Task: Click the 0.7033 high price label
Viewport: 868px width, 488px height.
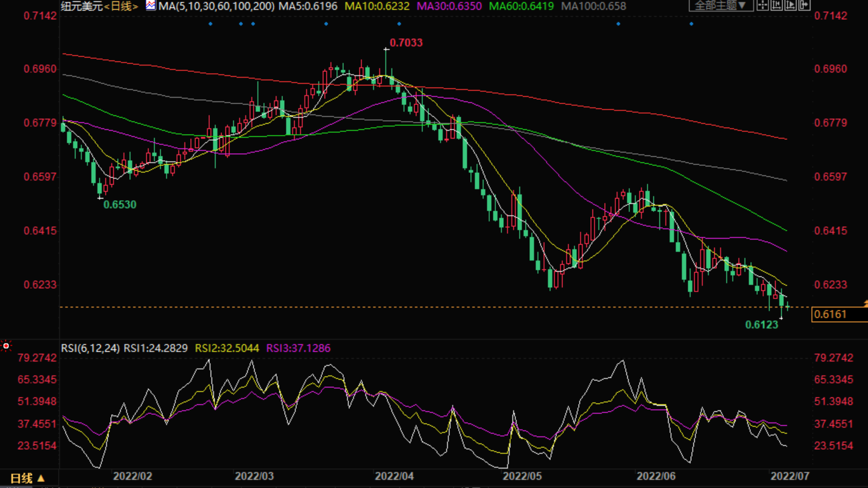Action: pos(406,43)
